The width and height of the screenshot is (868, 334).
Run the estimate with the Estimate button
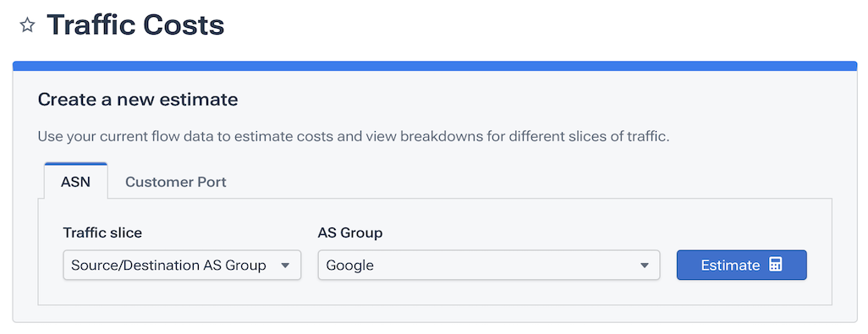[x=742, y=265]
